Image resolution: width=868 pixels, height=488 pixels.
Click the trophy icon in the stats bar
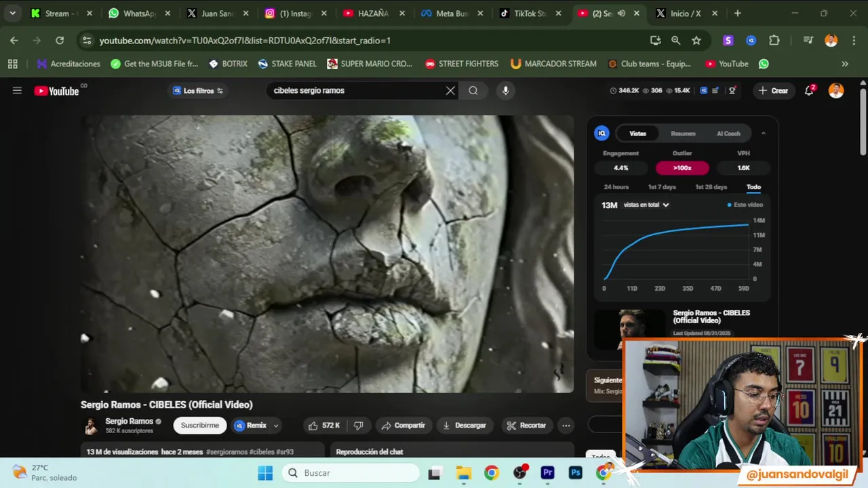coord(732,91)
